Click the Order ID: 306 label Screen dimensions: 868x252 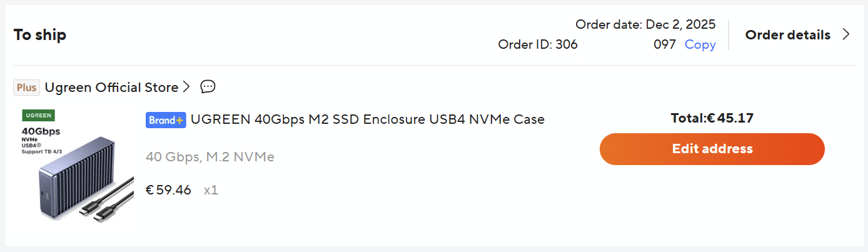coord(537,44)
